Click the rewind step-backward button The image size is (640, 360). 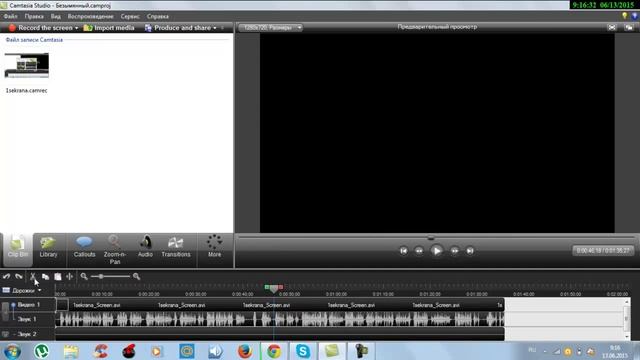pos(419,251)
